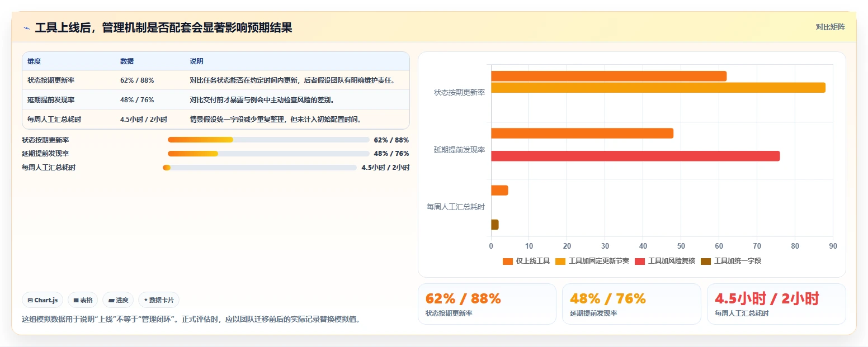Select the 表格 tag chip
Screen dimensions: 868x347
(x=83, y=300)
